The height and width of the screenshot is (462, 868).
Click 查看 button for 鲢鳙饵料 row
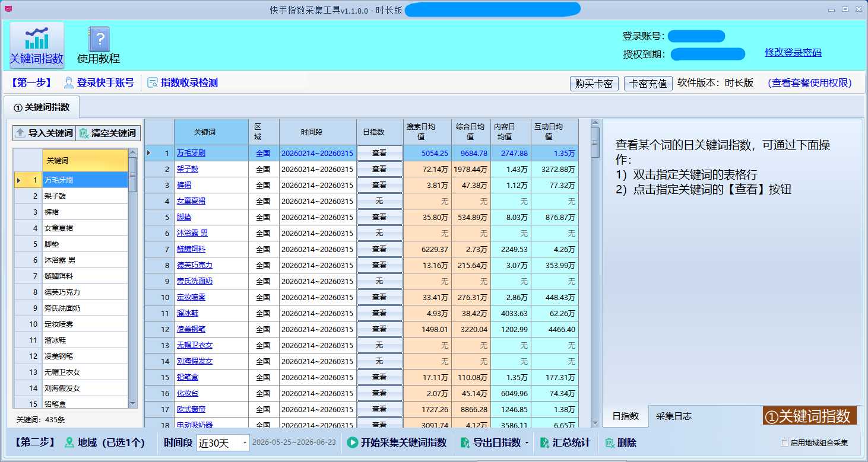[x=379, y=249]
